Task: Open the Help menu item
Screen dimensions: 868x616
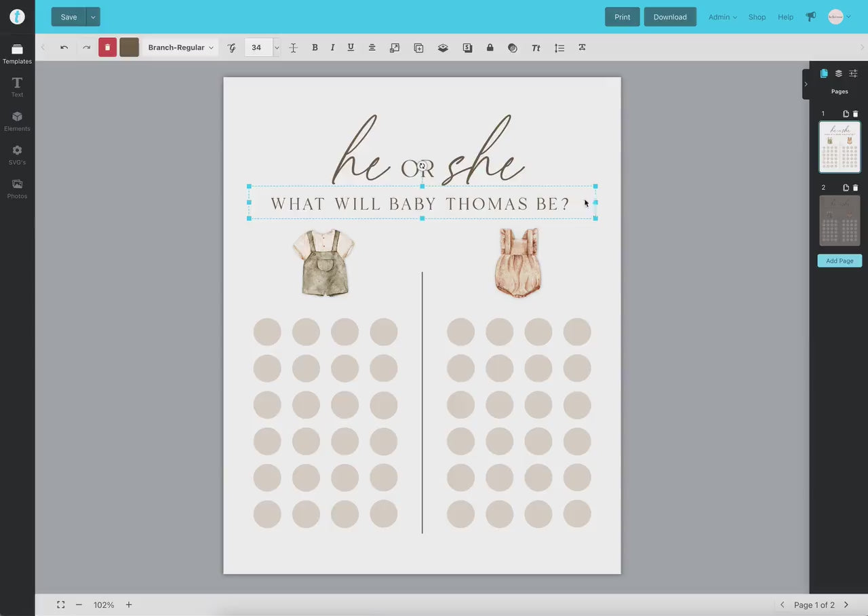Action: [785, 17]
